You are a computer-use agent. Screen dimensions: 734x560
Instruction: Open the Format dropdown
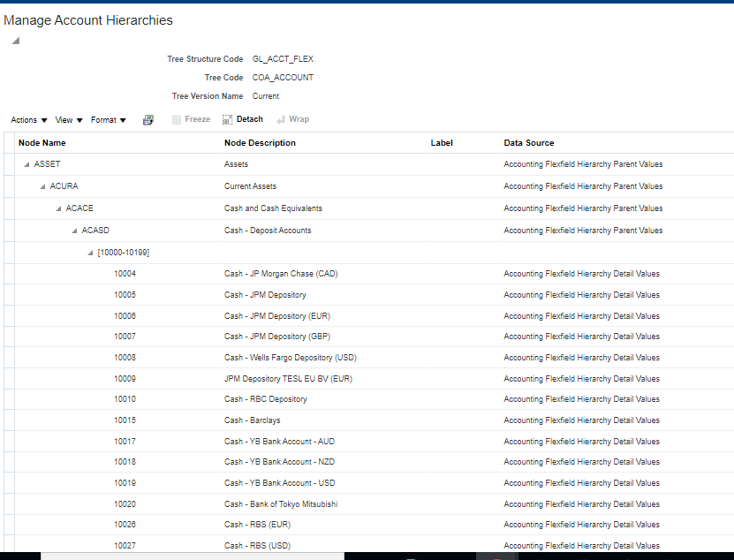(107, 119)
